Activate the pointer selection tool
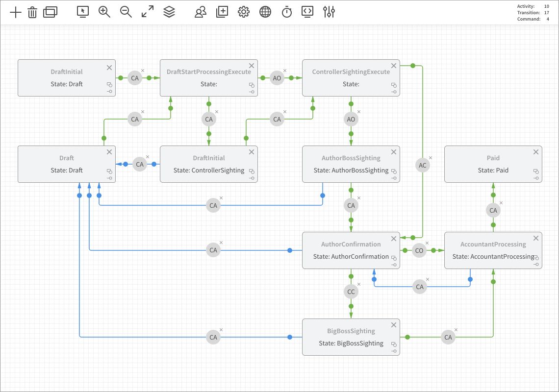 82,12
